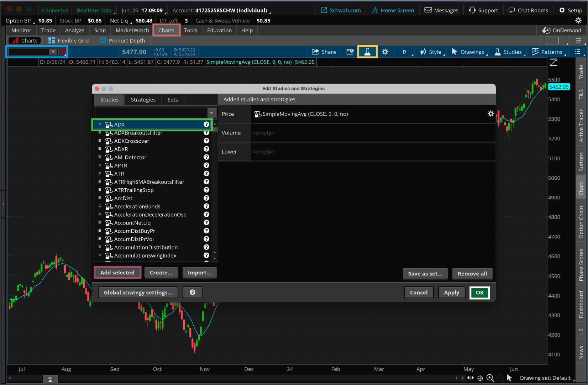This screenshot has width=588, height=385.
Task: Switch to the Sets tab
Action: pos(173,100)
